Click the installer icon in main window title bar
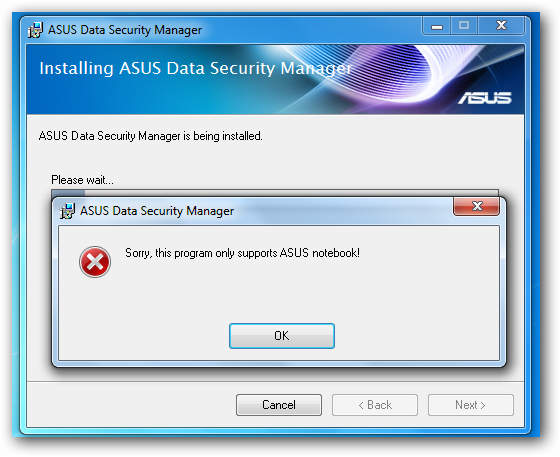The width and height of the screenshot is (560, 457). [35, 30]
